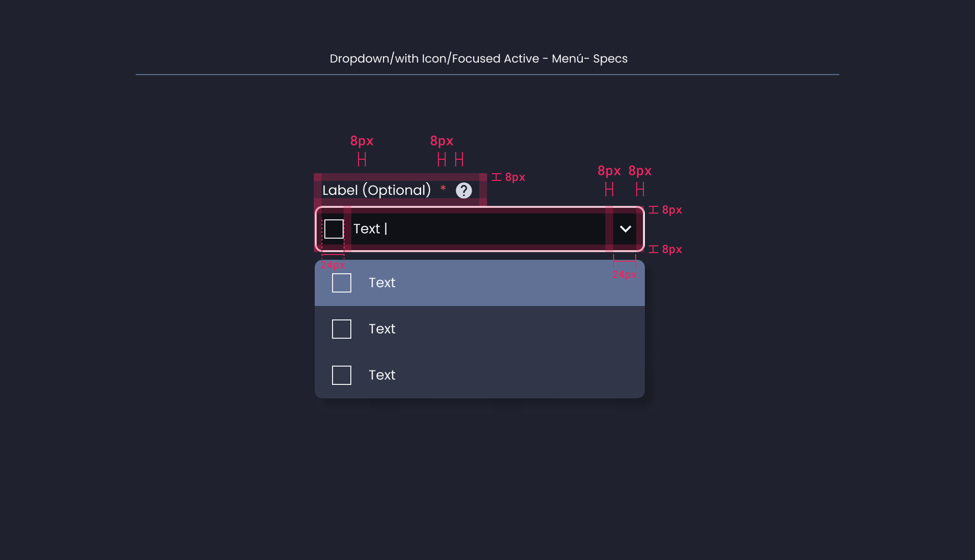This screenshot has width=975, height=560.
Task: Check the box in the highlighted menu row
Action: (342, 283)
